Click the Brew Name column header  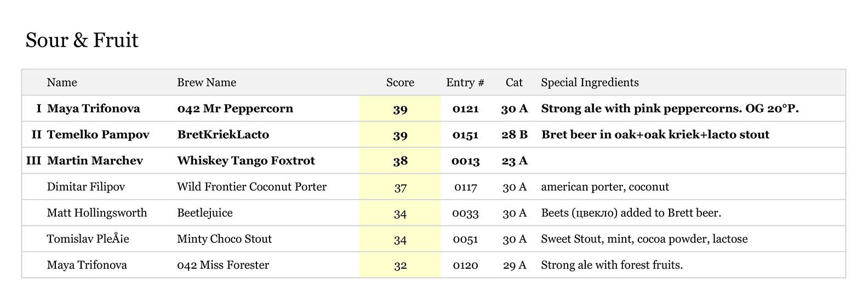click(x=207, y=83)
